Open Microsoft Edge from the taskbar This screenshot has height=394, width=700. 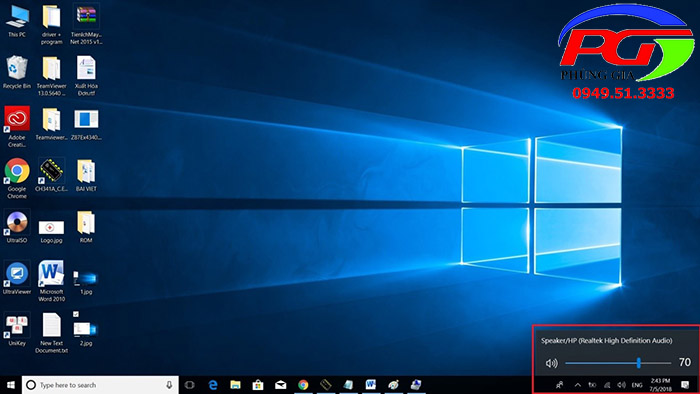tap(213, 385)
